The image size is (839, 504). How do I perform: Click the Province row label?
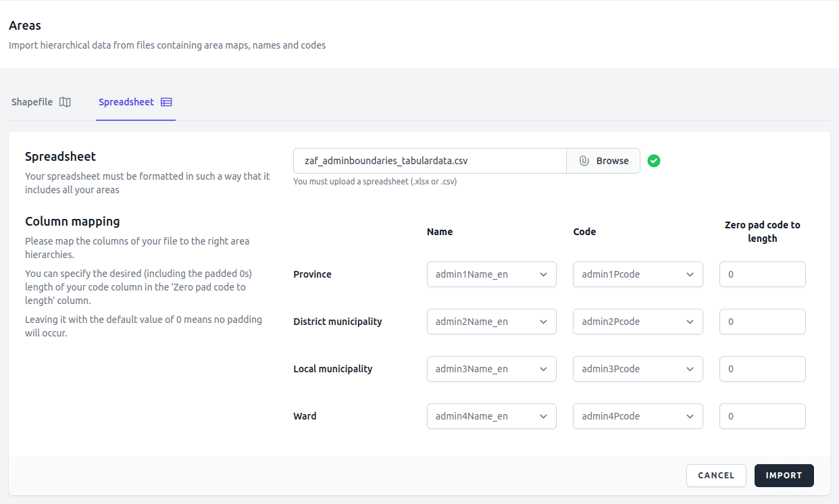pyautogui.click(x=312, y=274)
